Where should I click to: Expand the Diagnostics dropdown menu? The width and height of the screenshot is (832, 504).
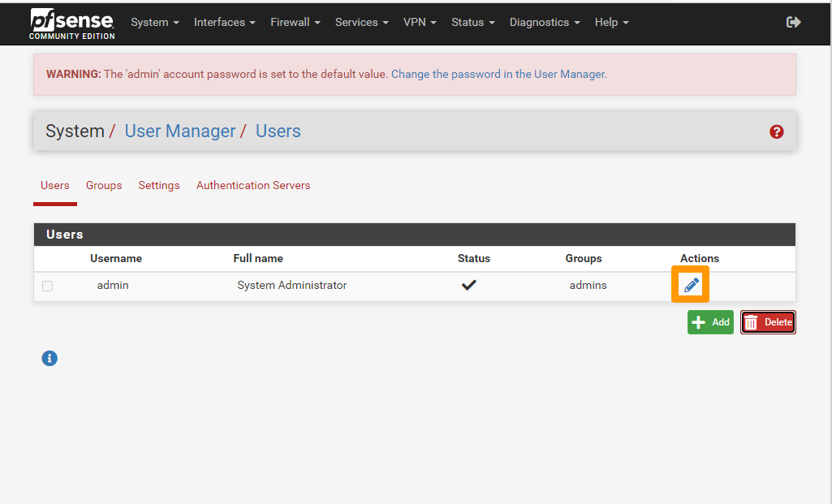coord(544,22)
